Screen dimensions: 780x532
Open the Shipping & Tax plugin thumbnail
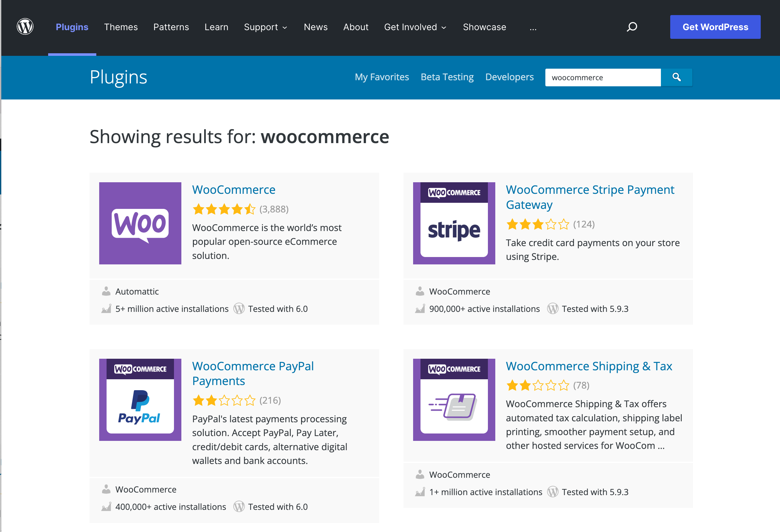(454, 399)
